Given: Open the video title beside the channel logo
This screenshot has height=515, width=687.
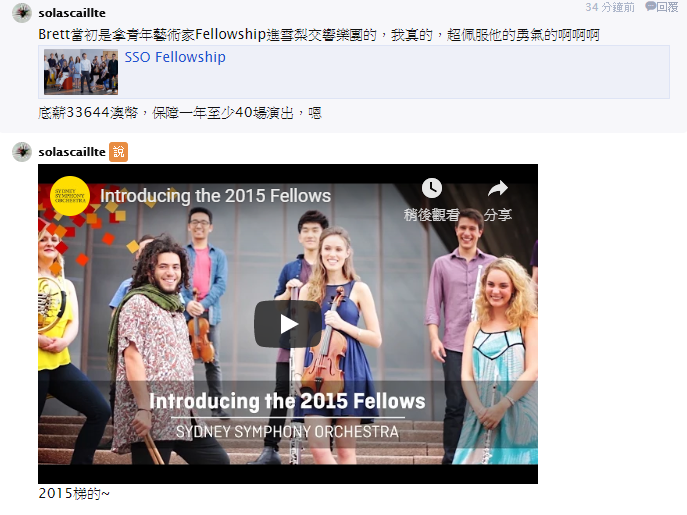Looking at the screenshot, I should tap(216, 196).
